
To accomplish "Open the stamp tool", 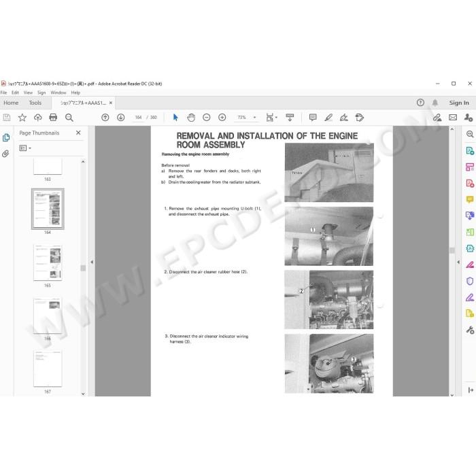I will [x=360, y=118].
